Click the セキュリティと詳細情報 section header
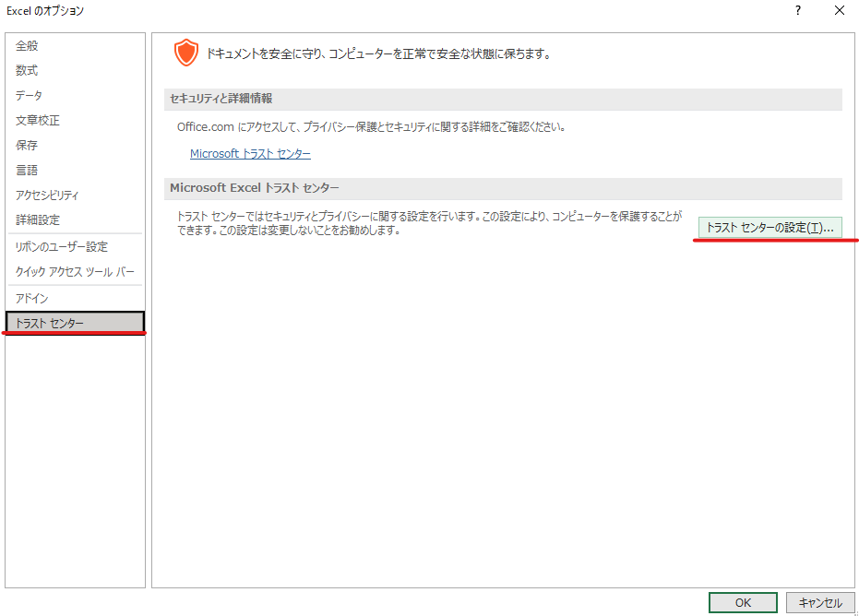The image size is (859, 616). point(503,99)
